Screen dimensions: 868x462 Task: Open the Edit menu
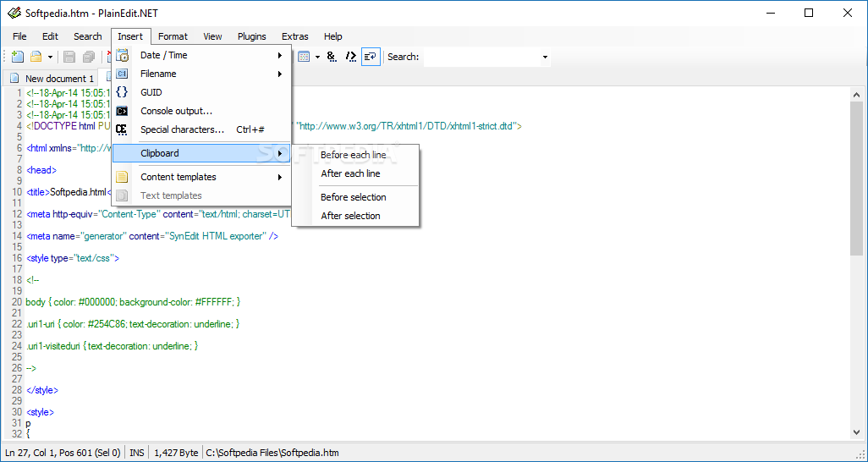tap(50, 36)
